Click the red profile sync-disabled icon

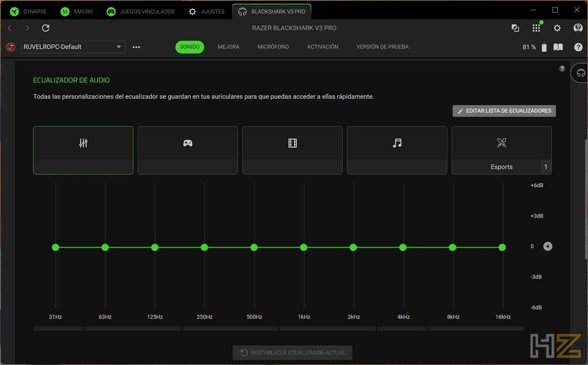click(11, 47)
